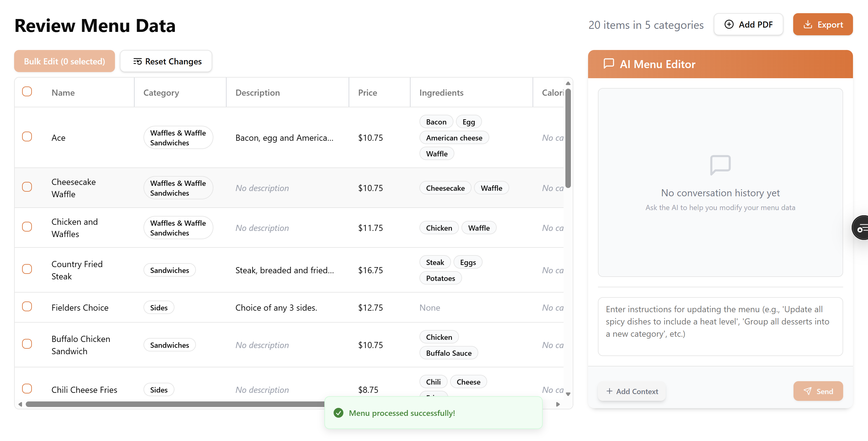The image size is (868, 441).
Task: Check the box for the Ace row
Action: [x=27, y=137]
